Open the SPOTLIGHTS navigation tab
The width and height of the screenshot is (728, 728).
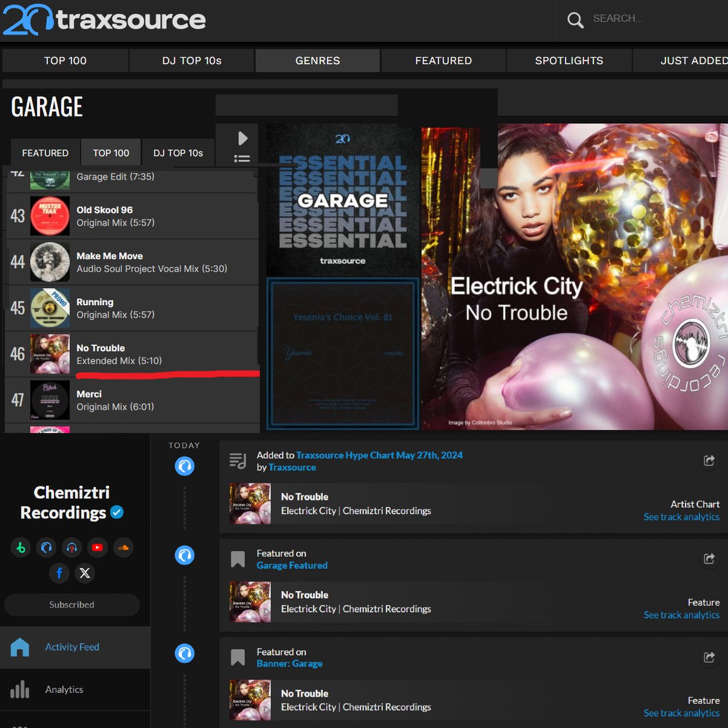point(569,61)
